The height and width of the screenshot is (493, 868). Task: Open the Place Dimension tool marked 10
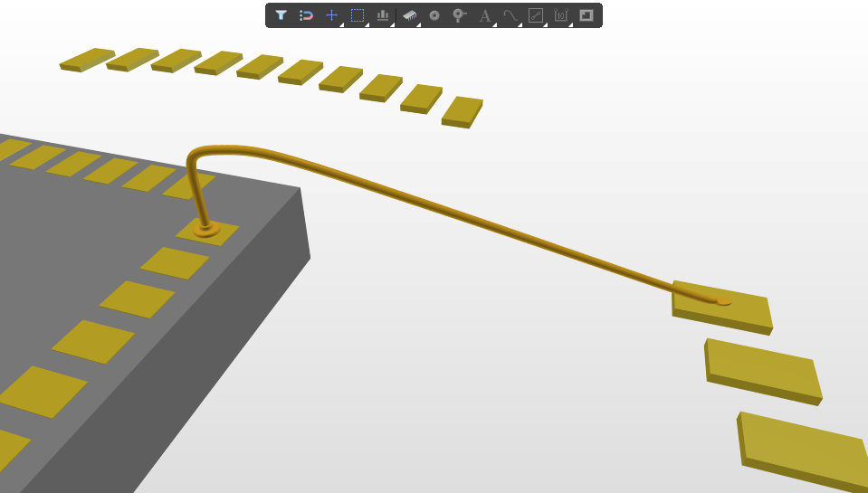(x=561, y=15)
